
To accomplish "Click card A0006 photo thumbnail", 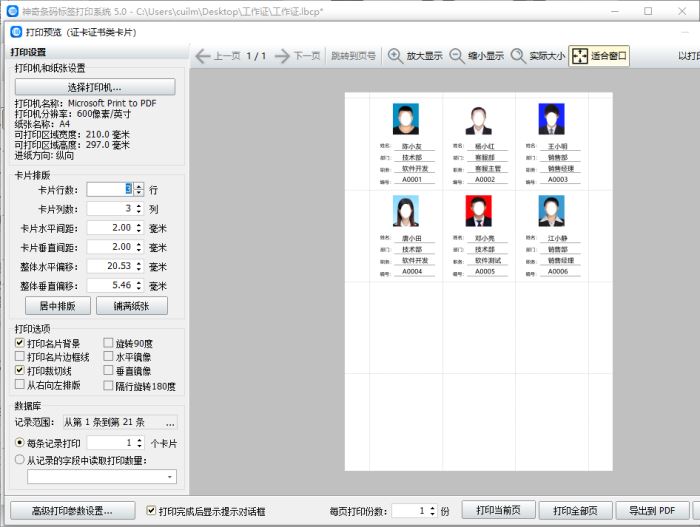I will [x=551, y=211].
